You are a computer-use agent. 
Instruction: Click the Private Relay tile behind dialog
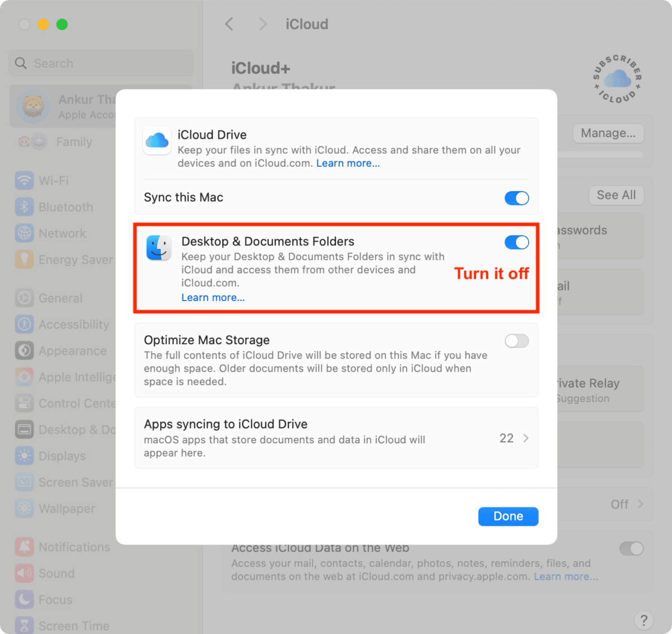coord(600,389)
